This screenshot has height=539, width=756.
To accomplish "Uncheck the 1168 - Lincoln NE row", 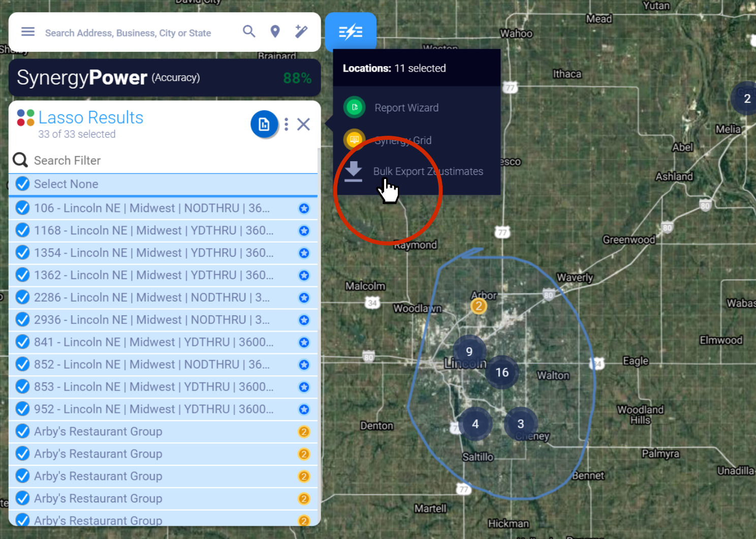I will [22, 230].
